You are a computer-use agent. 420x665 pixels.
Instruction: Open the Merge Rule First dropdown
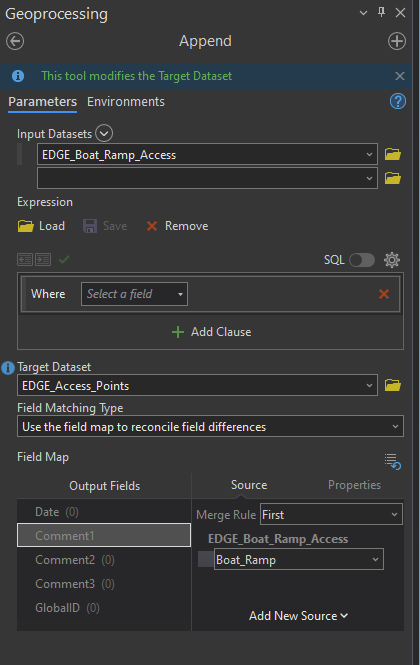[x=331, y=514]
